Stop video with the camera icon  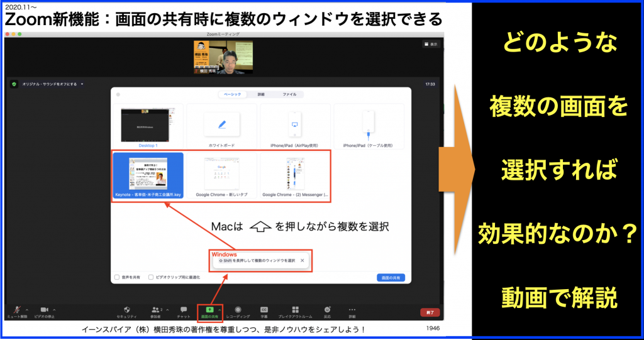point(45,310)
